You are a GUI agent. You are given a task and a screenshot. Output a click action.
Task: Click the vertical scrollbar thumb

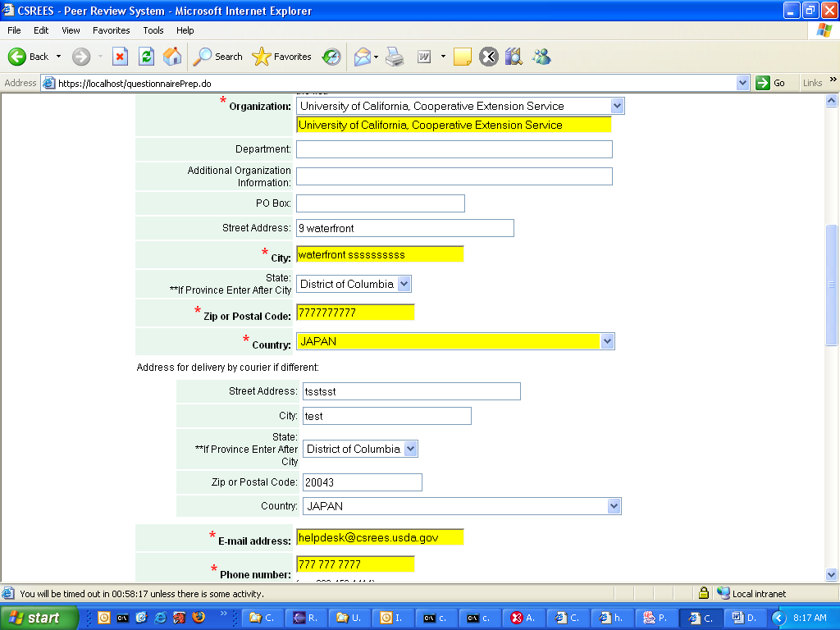[832, 285]
